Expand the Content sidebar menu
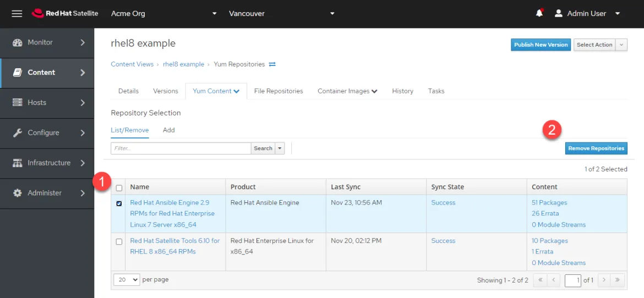 [x=47, y=73]
